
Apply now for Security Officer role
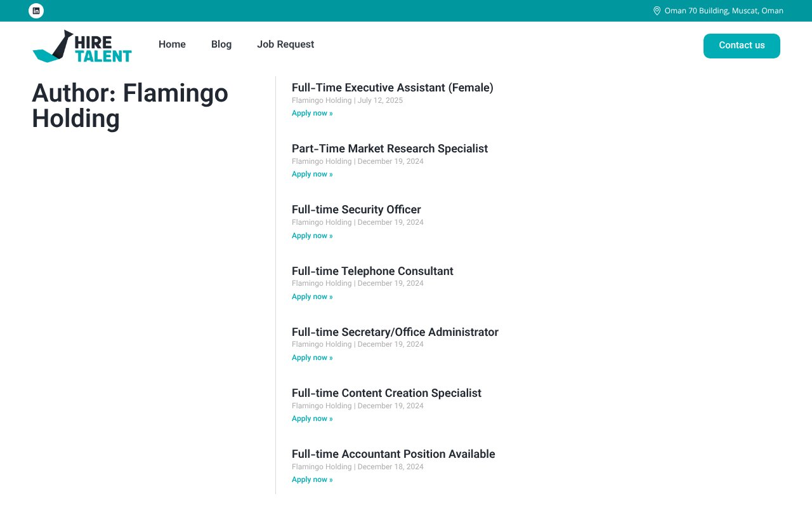coord(312,235)
